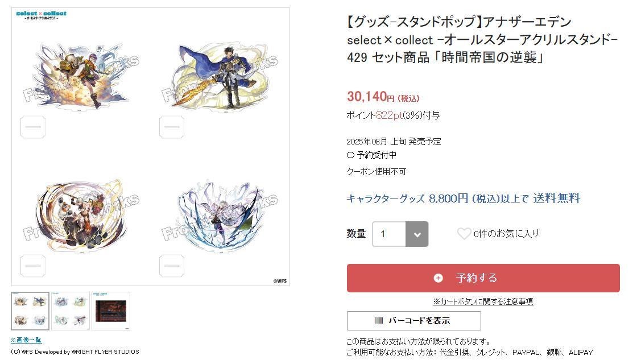Open the quantity dropdown arrow
The image size is (637, 364).
pos(417,234)
